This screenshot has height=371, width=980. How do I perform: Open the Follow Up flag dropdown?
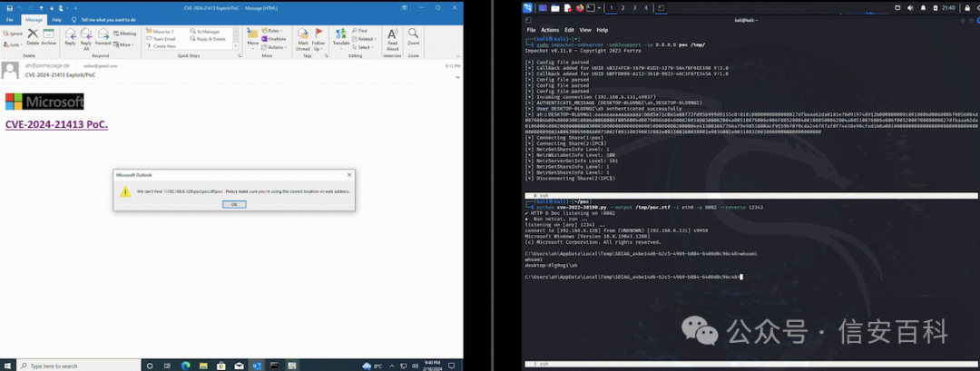tap(318, 38)
